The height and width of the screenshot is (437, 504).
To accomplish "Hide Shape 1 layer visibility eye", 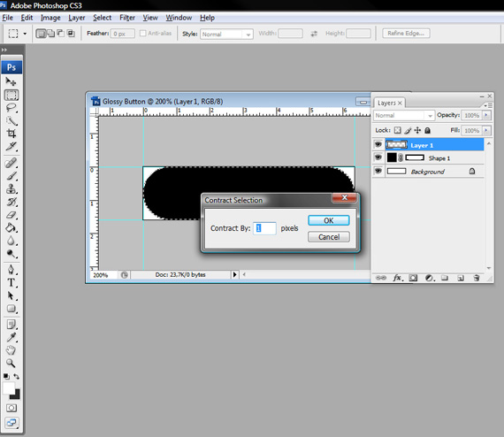I will [x=378, y=157].
